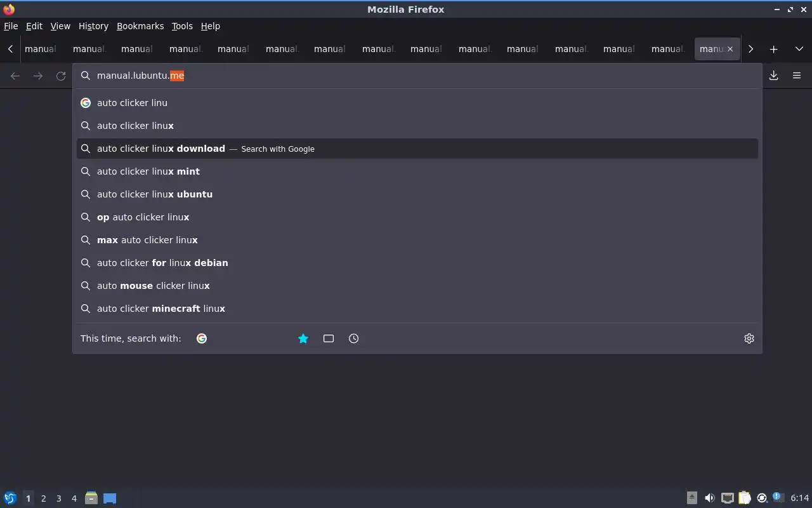Switch to virtual desktop 2

tap(43, 498)
